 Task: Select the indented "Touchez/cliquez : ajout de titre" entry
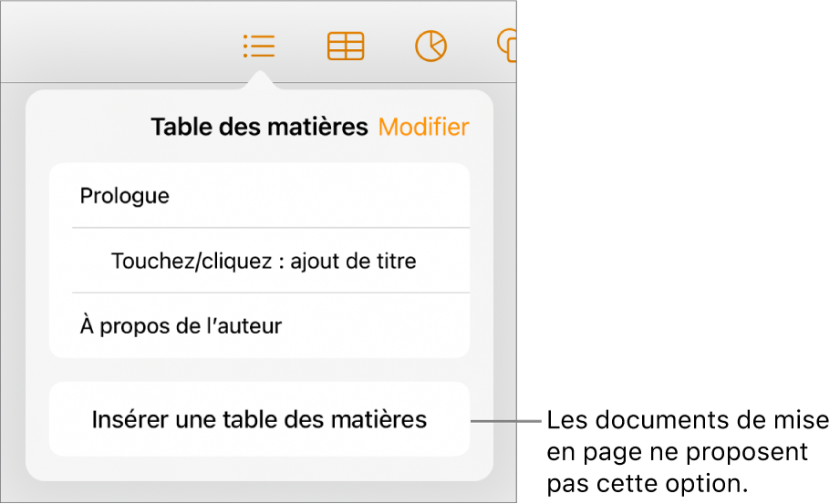(263, 262)
